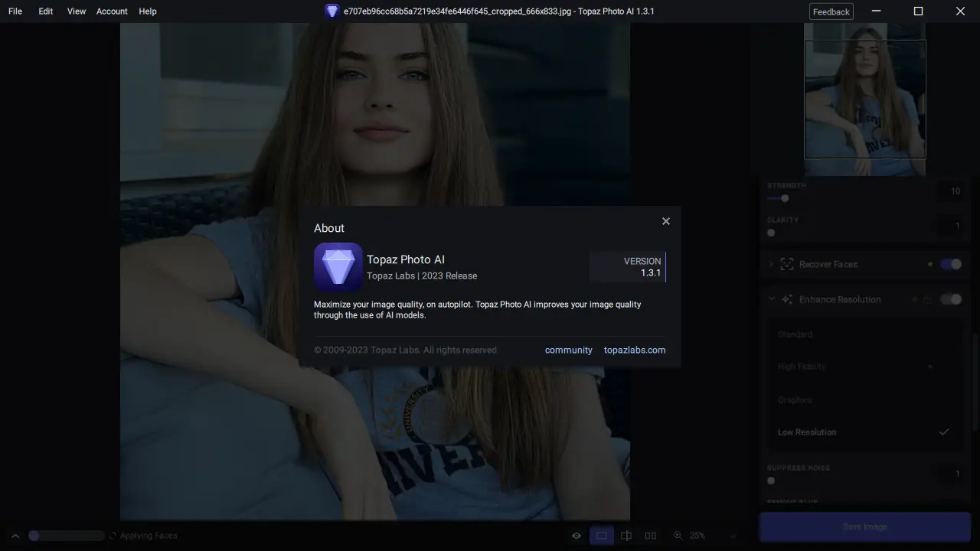Open the Help menu
The width and height of the screenshot is (980, 551).
click(x=148, y=11)
